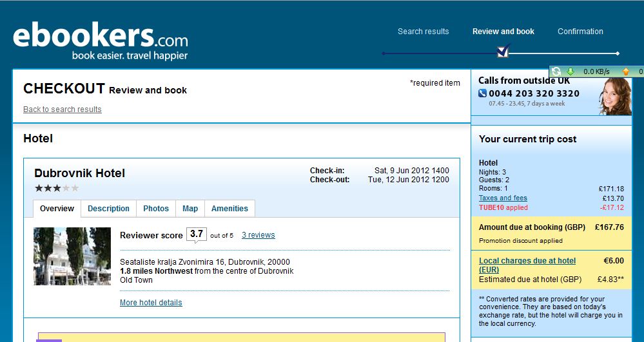
Task: Click the Tue, 12 Jun 2012 check-out date
Action: (x=408, y=180)
